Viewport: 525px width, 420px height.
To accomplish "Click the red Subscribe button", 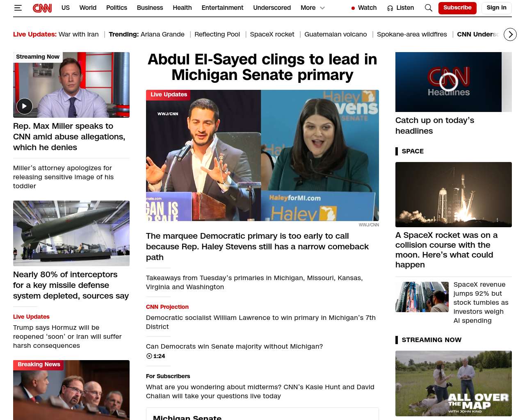I will [x=457, y=8].
